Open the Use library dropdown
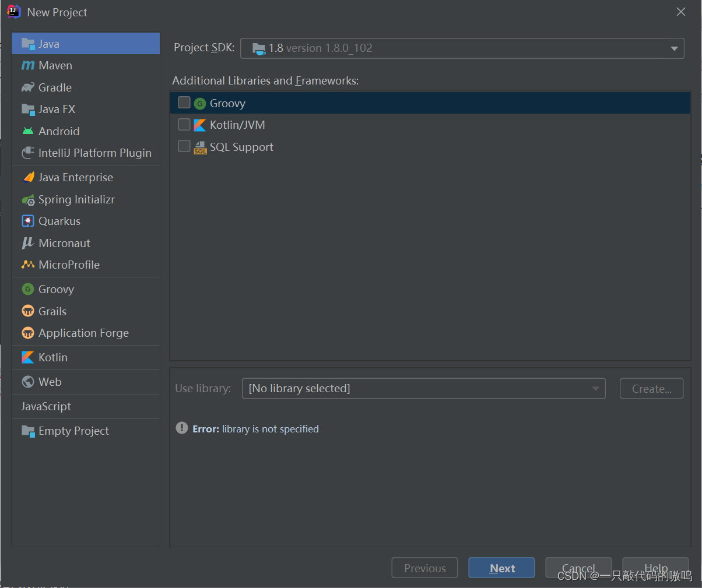 point(423,389)
